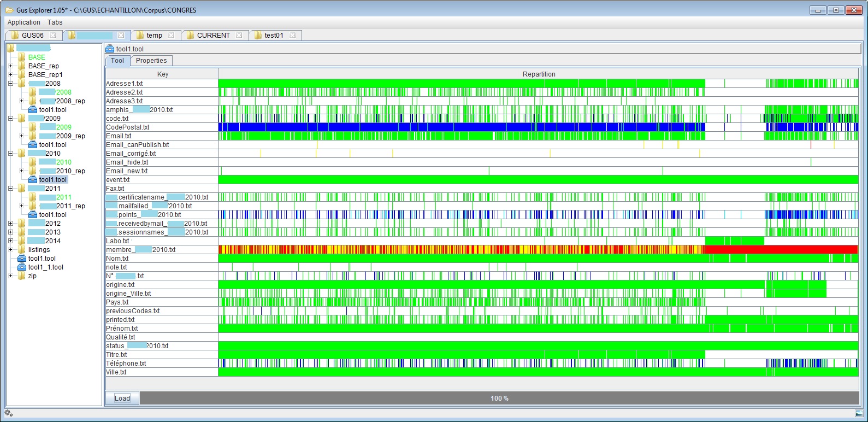Open the Tabs menu

55,22
